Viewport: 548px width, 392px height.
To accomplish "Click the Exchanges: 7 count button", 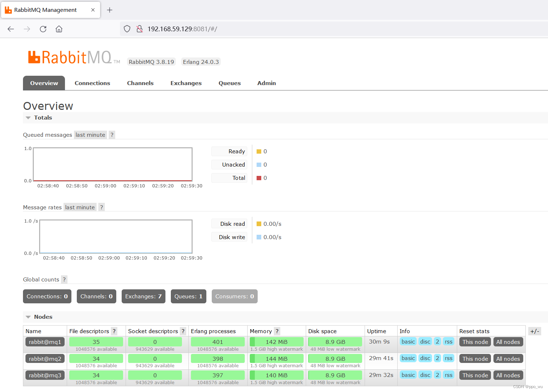I will pyautogui.click(x=144, y=297).
